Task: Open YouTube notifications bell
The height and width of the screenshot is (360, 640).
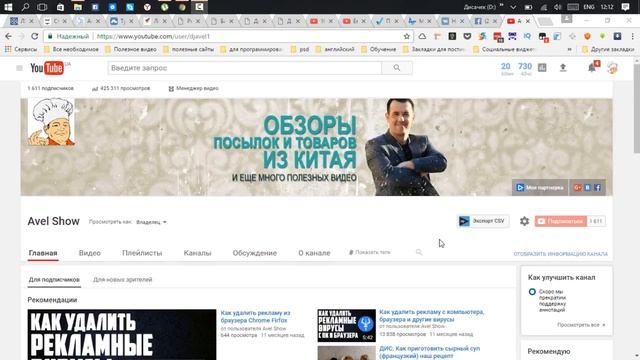Action: click(x=592, y=68)
